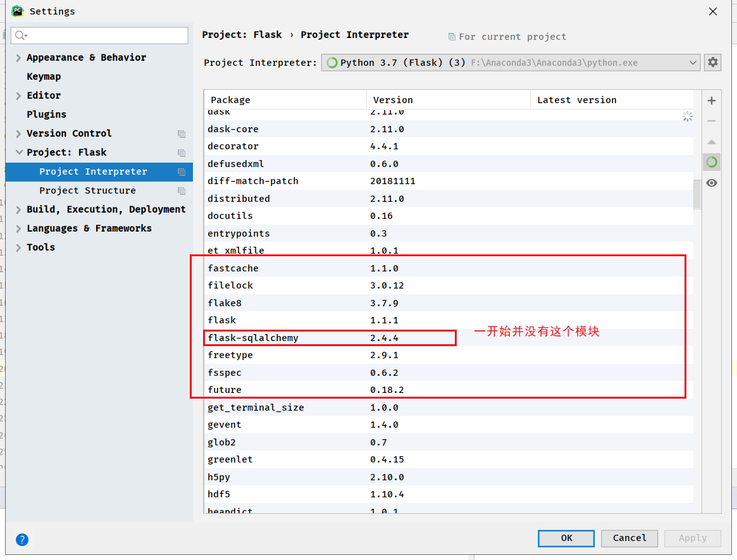Screen dimensions: 737x560
Task: Select the greenlet package row
Action: 449,459
